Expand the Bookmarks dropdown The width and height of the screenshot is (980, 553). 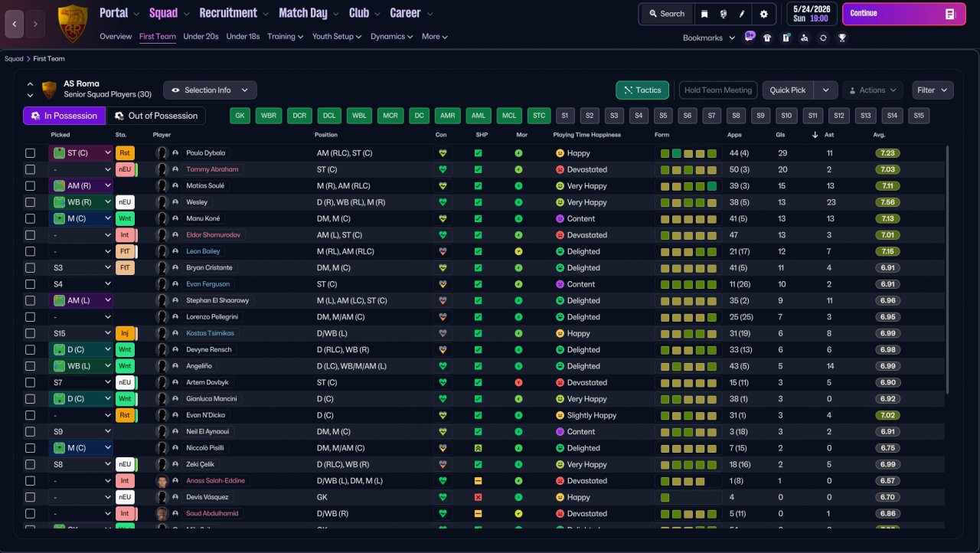(x=709, y=38)
